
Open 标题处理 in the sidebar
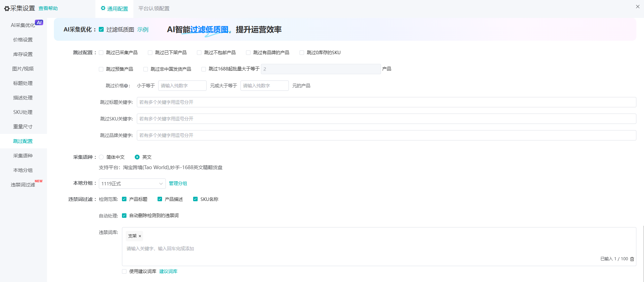pyautogui.click(x=23, y=83)
